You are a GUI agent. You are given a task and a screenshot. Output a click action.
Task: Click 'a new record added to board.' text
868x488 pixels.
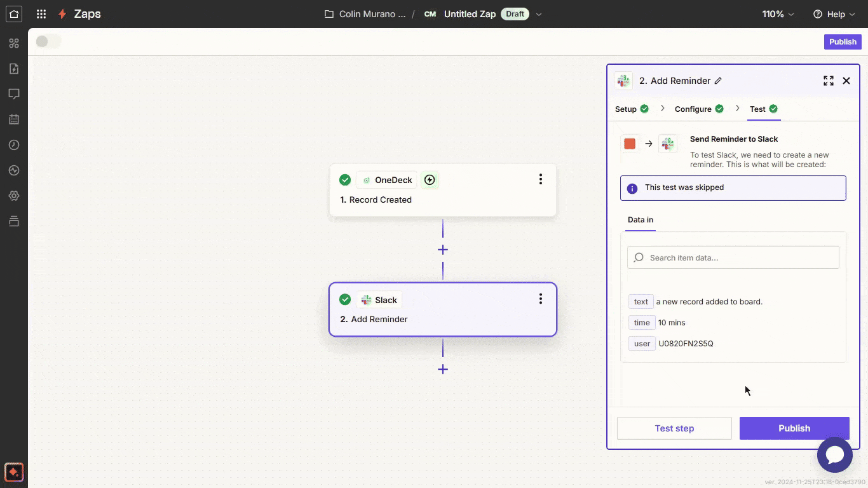(x=709, y=302)
